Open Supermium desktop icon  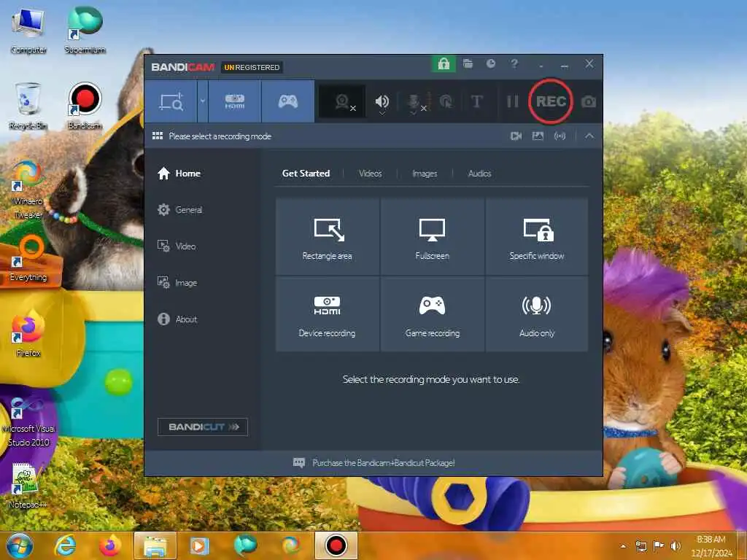(85, 31)
